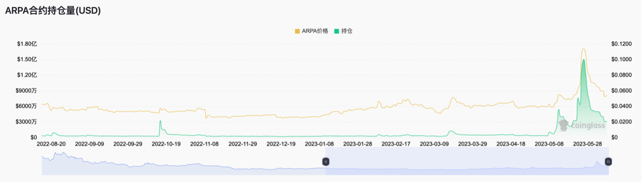Click the 2022-09-29 date label
644x183 pixels.
(x=128, y=144)
